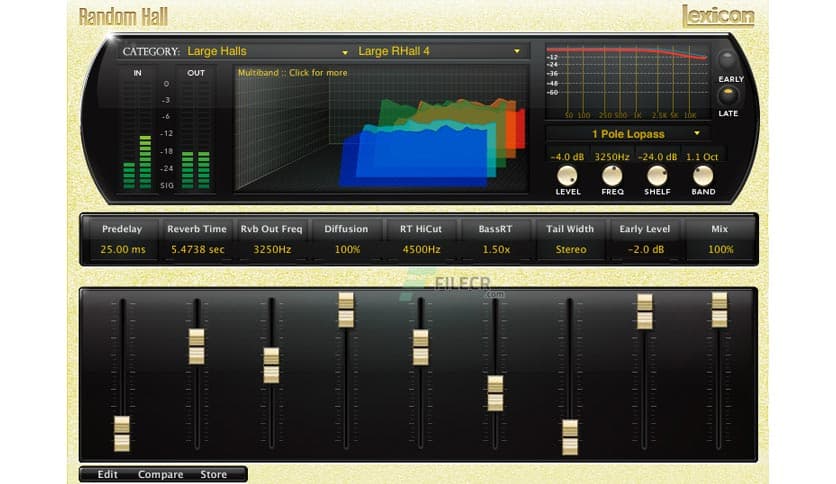Click the OUT level meter
The image size is (836, 484).
[196, 133]
